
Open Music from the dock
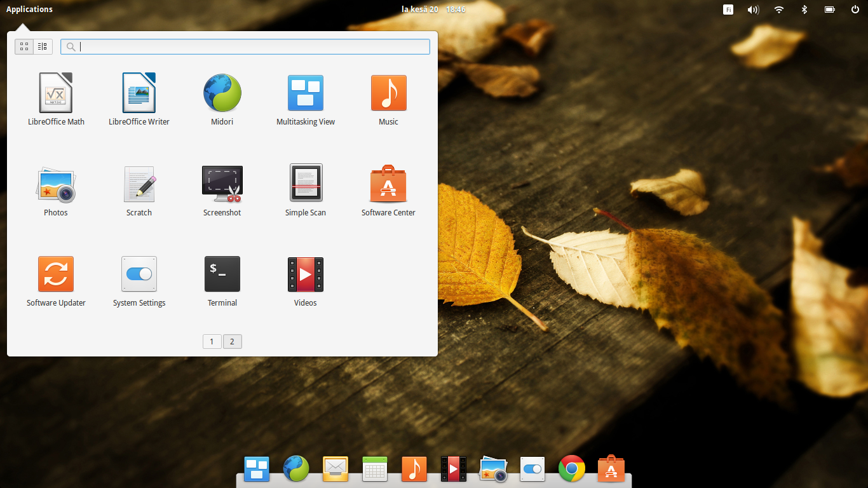pyautogui.click(x=414, y=469)
